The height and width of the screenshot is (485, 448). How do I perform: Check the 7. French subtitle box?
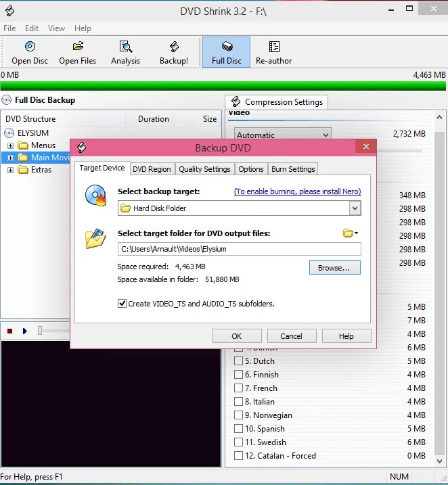click(x=238, y=388)
